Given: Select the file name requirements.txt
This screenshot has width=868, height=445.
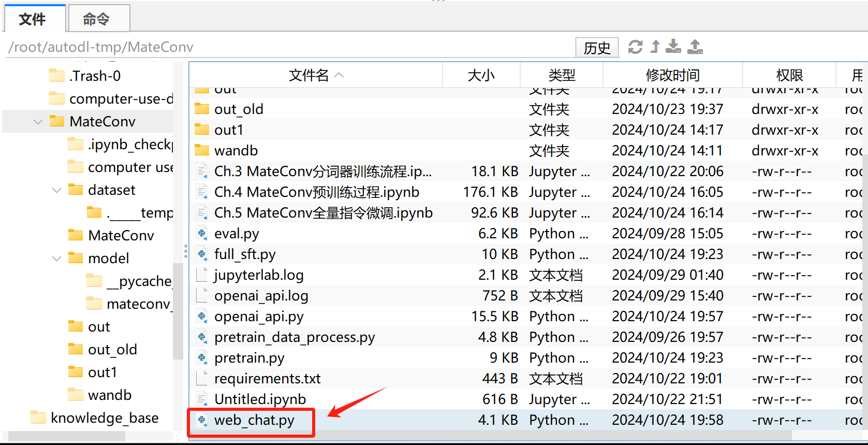Looking at the screenshot, I should coord(268,379).
